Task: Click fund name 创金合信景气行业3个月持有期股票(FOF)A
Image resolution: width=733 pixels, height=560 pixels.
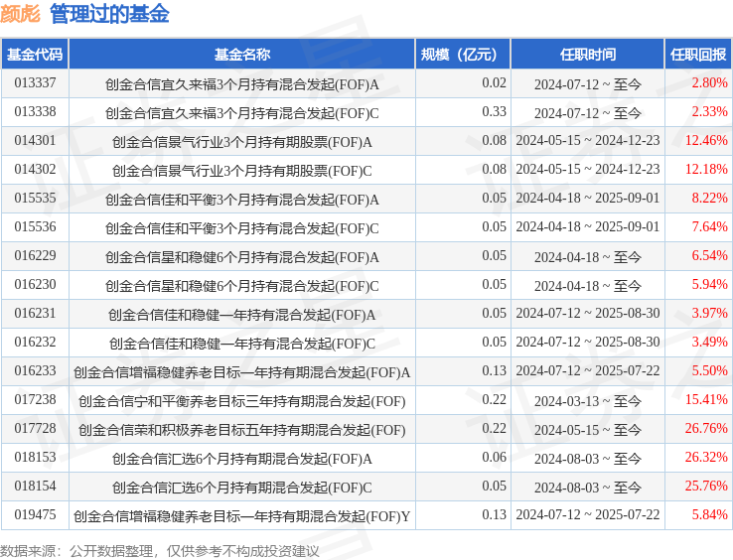Action: (x=242, y=142)
